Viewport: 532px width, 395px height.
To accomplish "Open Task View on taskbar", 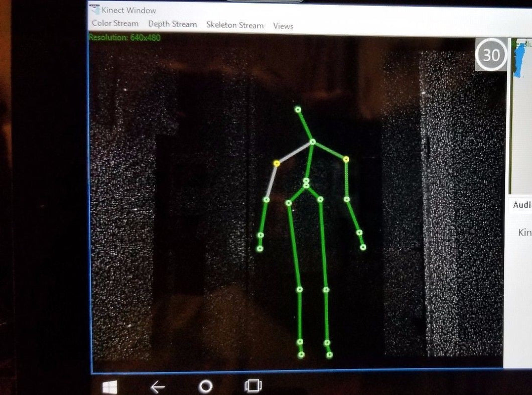I will click(253, 385).
